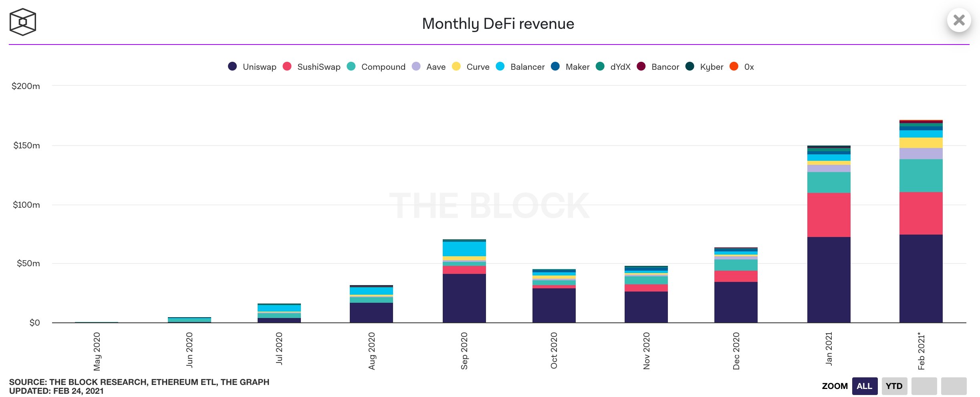This screenshot has height=397, width=980.
Task: Click the $100m axis label
Action: point(26,205)
